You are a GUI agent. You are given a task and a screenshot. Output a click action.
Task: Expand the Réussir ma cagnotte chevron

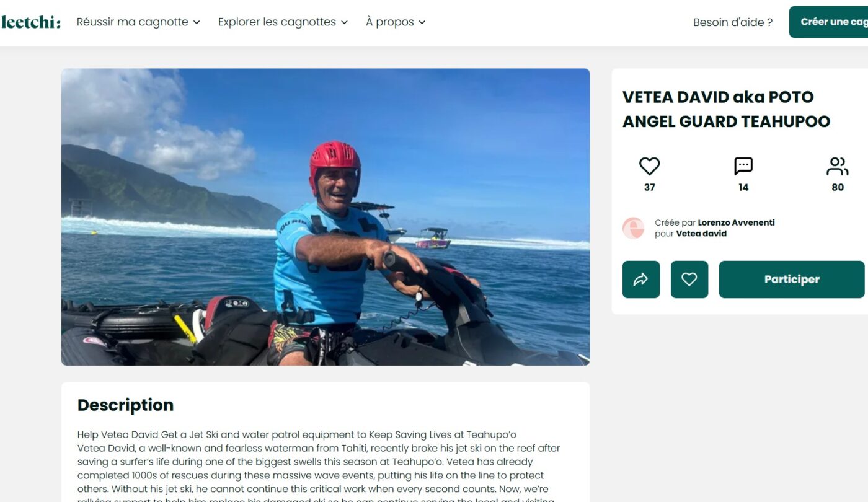pyautogui.click(x=197, y=22)
